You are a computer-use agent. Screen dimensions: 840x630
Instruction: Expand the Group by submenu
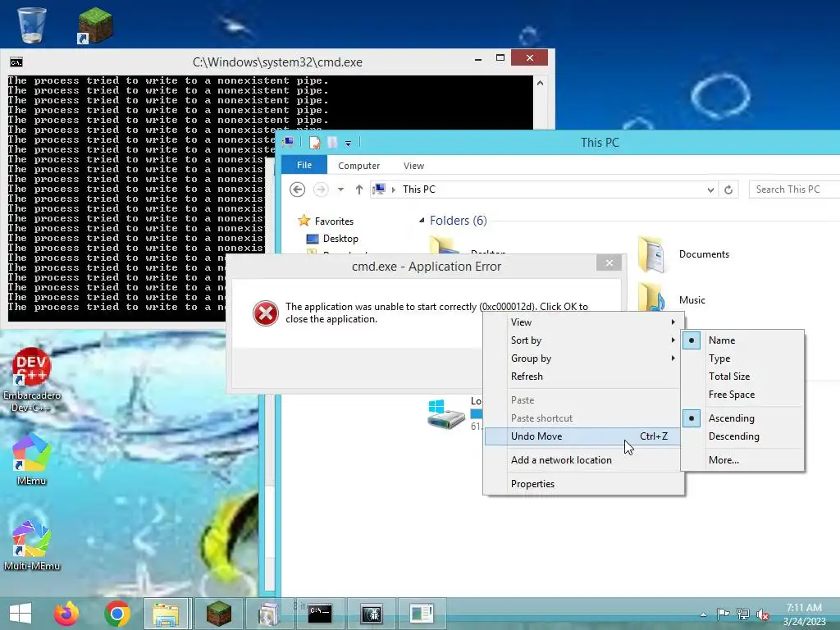583,358
